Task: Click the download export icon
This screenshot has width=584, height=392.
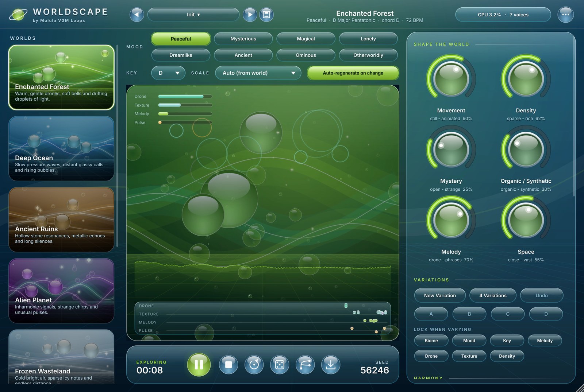Action: coord(331,364)
